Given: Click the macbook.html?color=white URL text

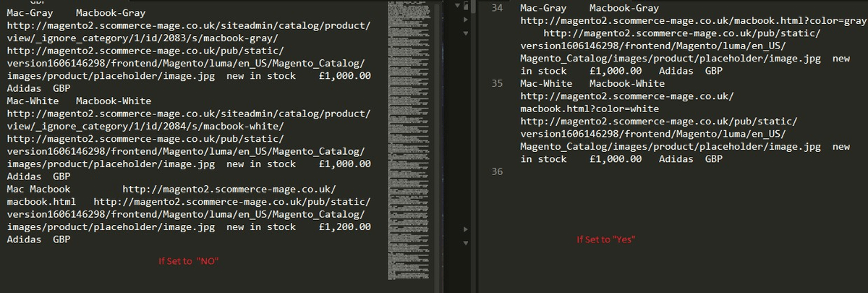Looking at the screenshot, I should tap(590, 109).
